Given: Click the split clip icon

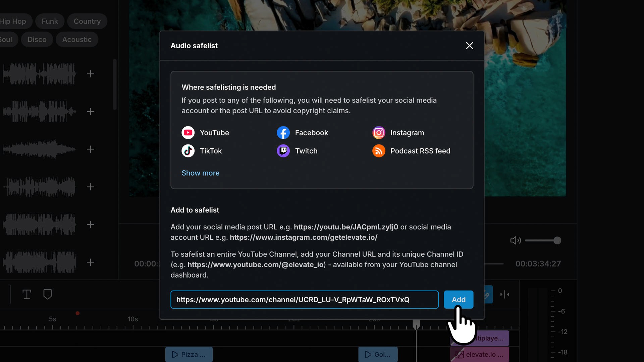Looking at the screenshot, I should [x=505, y=294].
